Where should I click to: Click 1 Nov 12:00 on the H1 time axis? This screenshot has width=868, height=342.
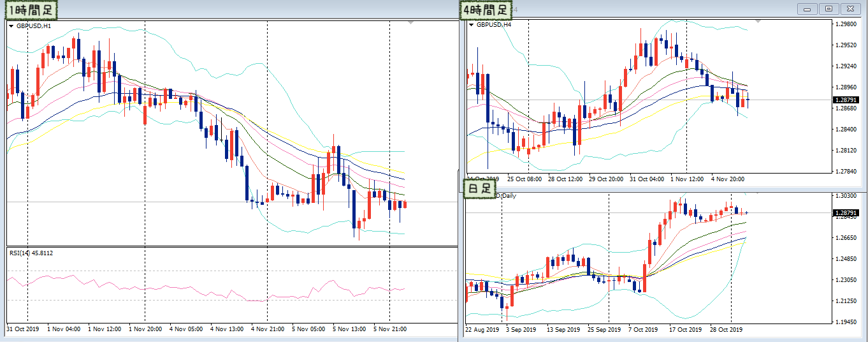[105, 329]
